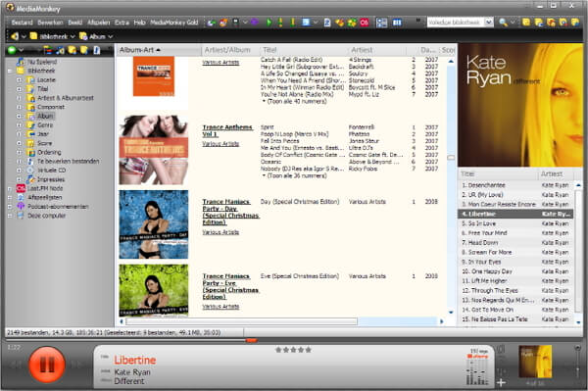Click the document icon in toolbar
Image resolution: width=588 pixels, height=391 pixels.
click(327, 23)
